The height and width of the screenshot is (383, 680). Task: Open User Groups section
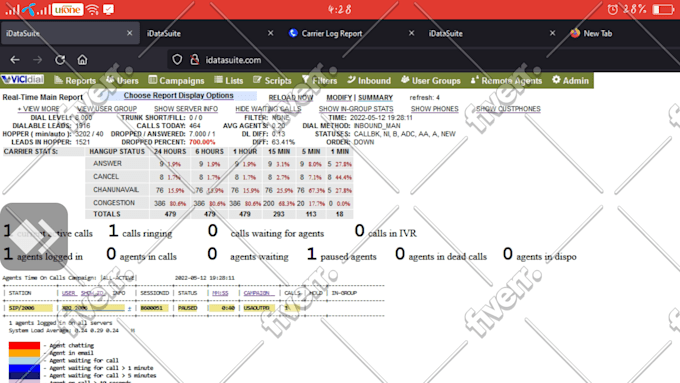pos(431,81)
